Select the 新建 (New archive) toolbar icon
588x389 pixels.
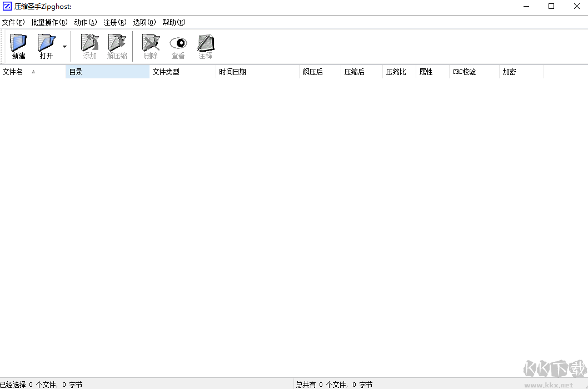[x=18, y=46]
